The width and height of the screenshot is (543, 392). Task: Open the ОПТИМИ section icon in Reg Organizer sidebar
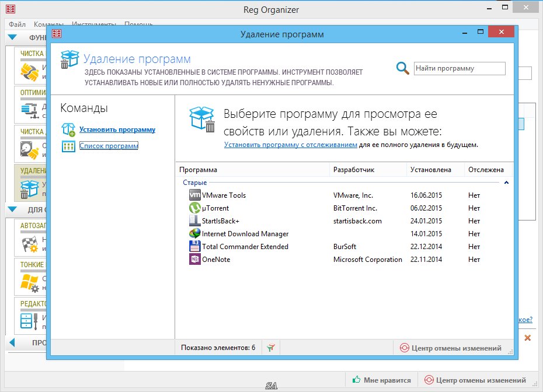pos(30,111)
